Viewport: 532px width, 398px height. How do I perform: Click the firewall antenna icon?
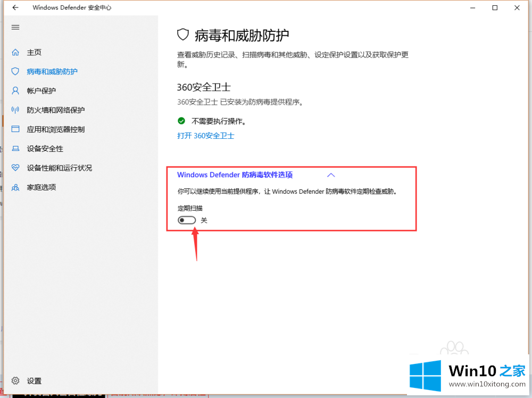pos(15,110)
